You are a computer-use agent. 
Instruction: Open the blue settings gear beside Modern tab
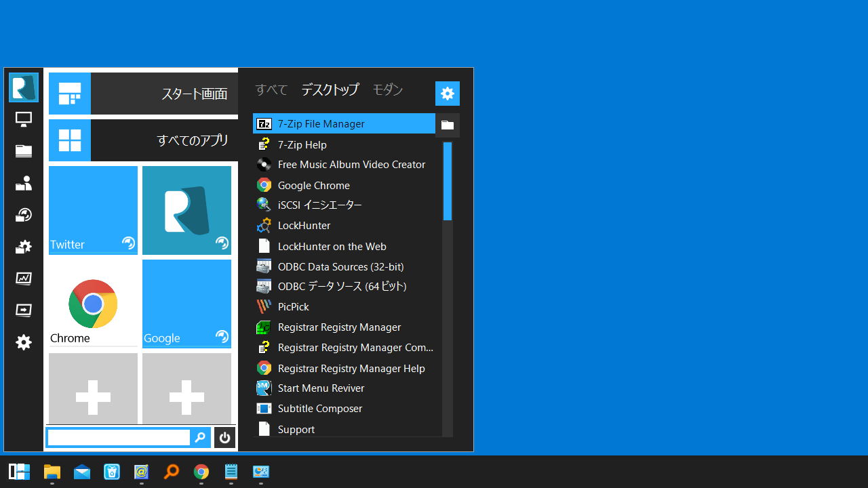(448, 94)
